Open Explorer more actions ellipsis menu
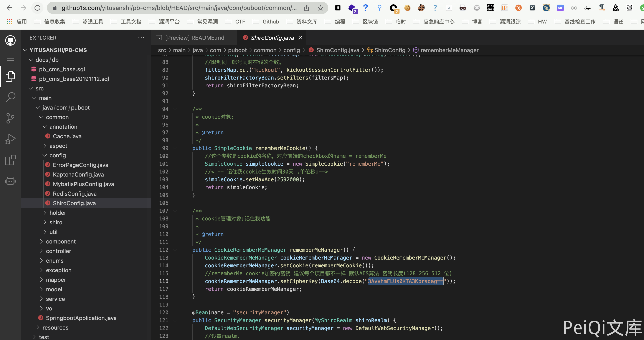Viewport: 644px width, 340px height. point(141,38)
